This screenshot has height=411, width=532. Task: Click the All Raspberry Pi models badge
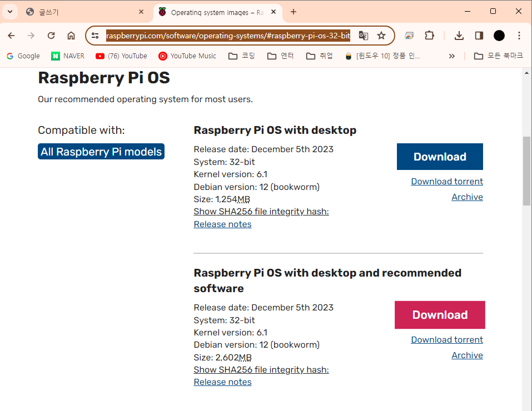point(101,152)
